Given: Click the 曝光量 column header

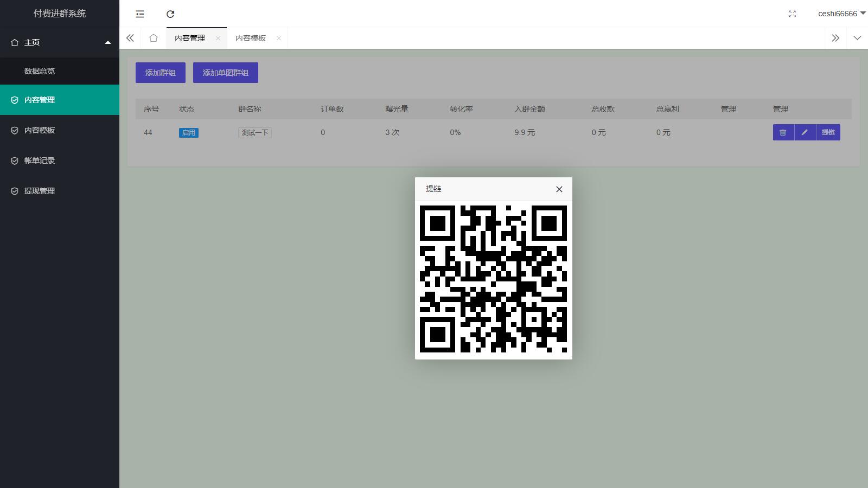Looking at the screenshot, I should pos(397,109).
